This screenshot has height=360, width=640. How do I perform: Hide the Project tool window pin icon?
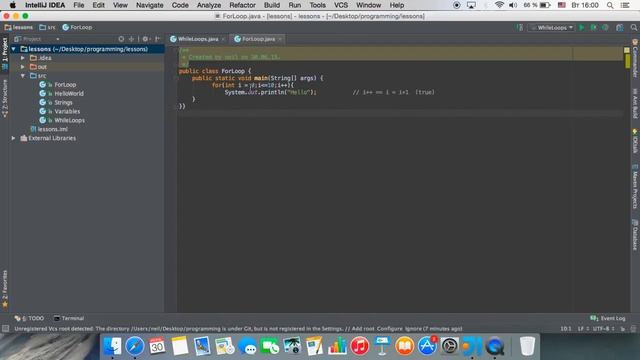(158, 39)
